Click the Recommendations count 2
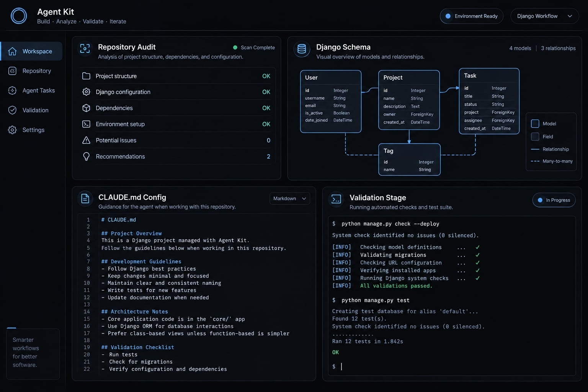This screenshot has height=392, width=588. tap(268, 157)
